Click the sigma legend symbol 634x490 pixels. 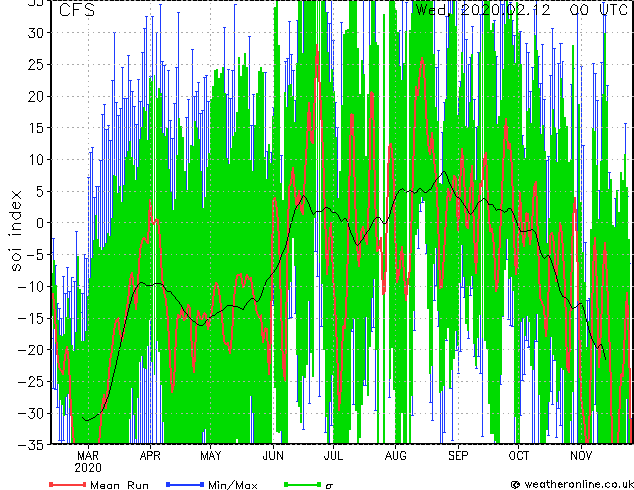[329, 486]
